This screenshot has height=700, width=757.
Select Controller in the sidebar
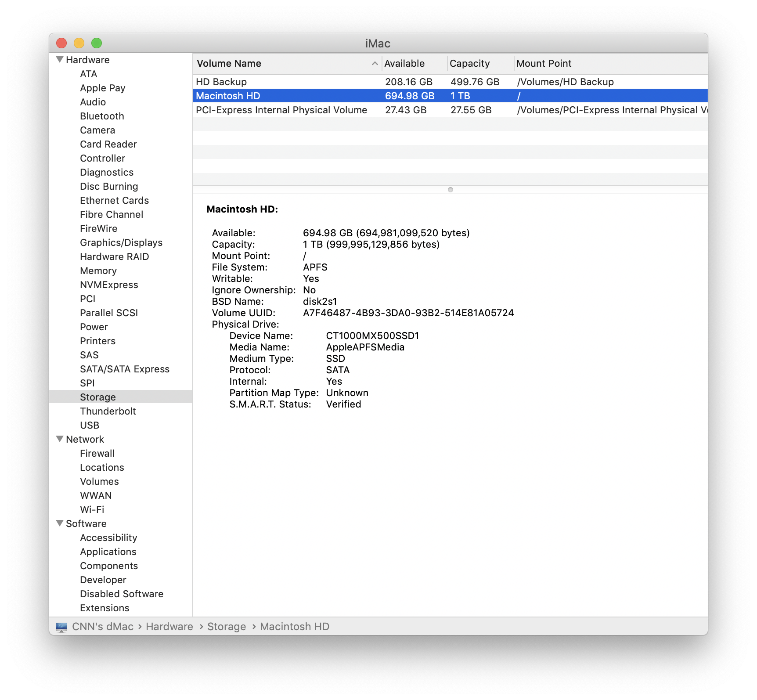[103, 158]
